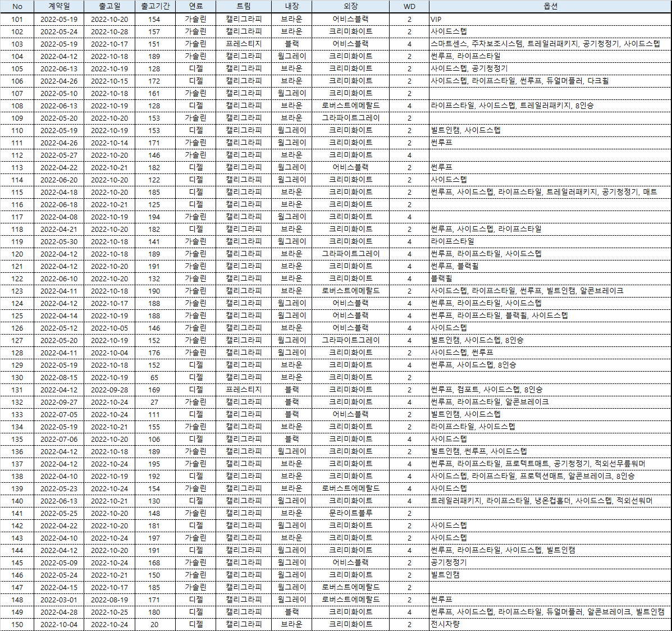Click contract date 2022-03-01 in row 148
This screenshot has height=631, width=672.
(59, 600)
